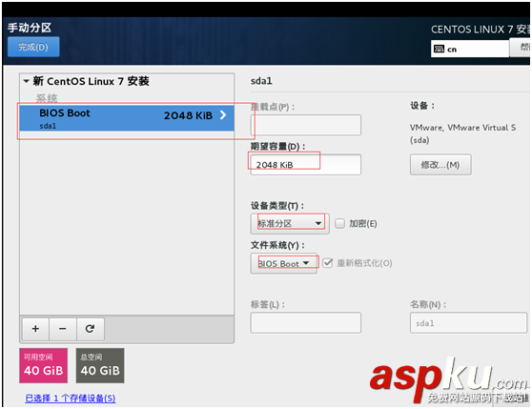532x409 pixels.
Task: Toggle the 重新格式化(O) reformat checkbox
Action: pos(327,263)
